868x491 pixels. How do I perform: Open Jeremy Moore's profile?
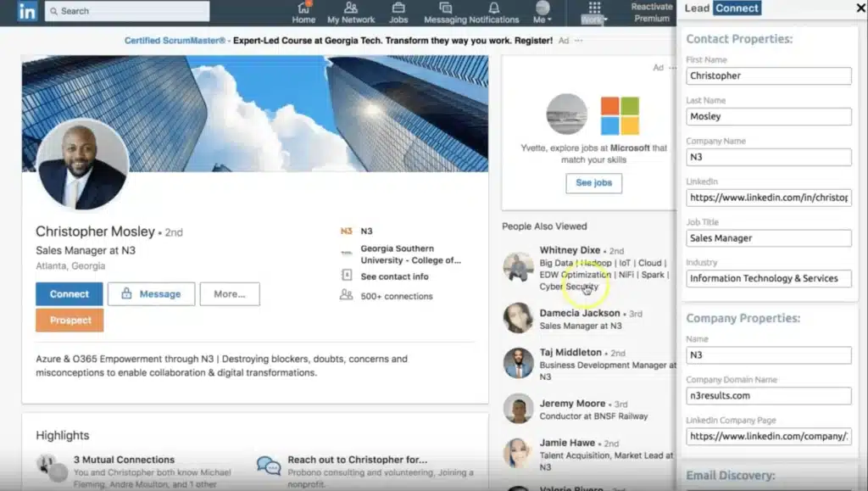pos(572,404)
